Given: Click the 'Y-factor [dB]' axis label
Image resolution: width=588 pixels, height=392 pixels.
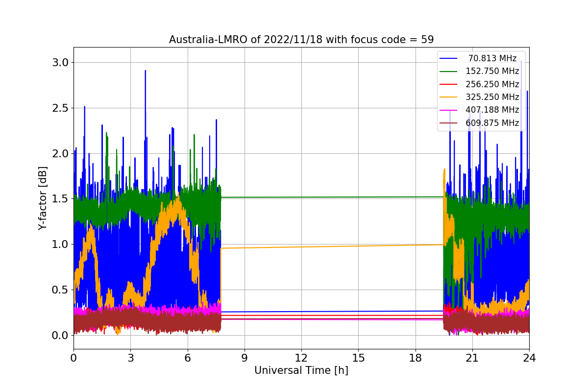Looking at the screenshot, I should tap(43, 198).
